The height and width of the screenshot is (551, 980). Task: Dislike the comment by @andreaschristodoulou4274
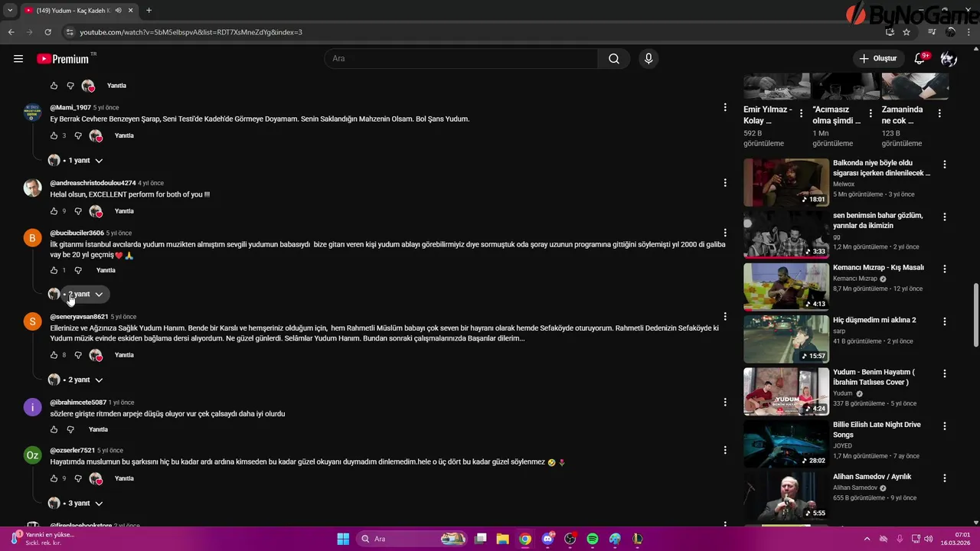click(x=78, y=211)
